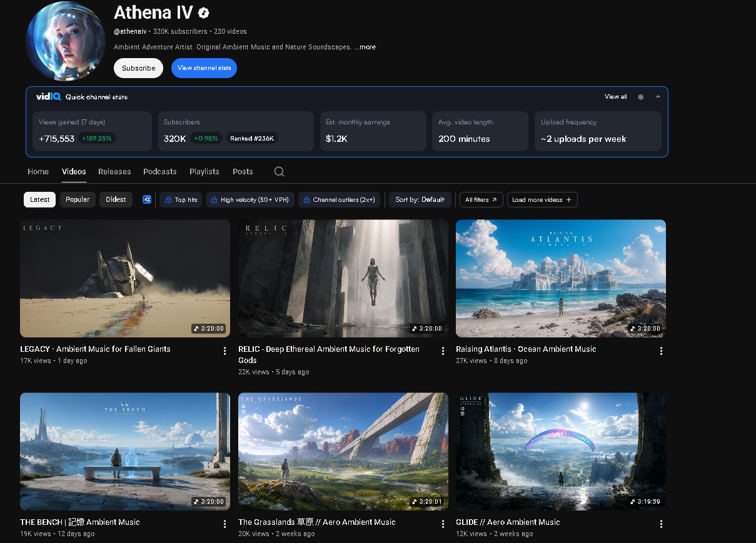Search the channel using the magnifier icon

[x=280, y=171]
